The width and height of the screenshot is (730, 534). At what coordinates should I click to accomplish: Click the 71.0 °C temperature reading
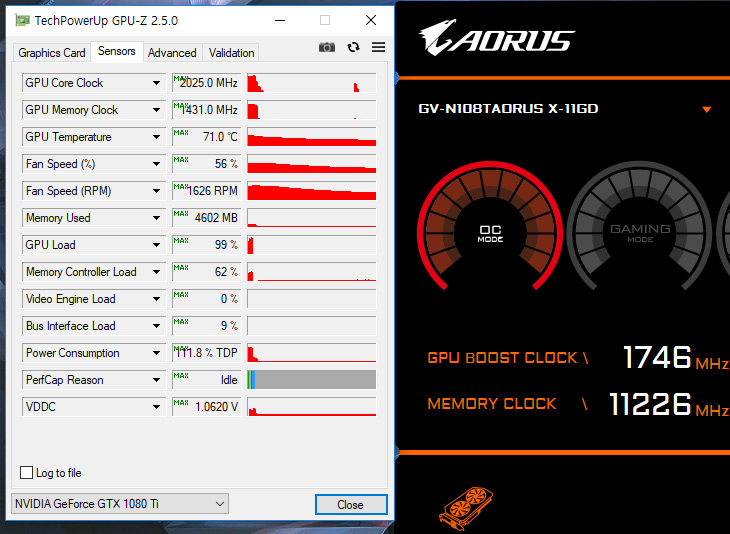(x=207, y=137)
